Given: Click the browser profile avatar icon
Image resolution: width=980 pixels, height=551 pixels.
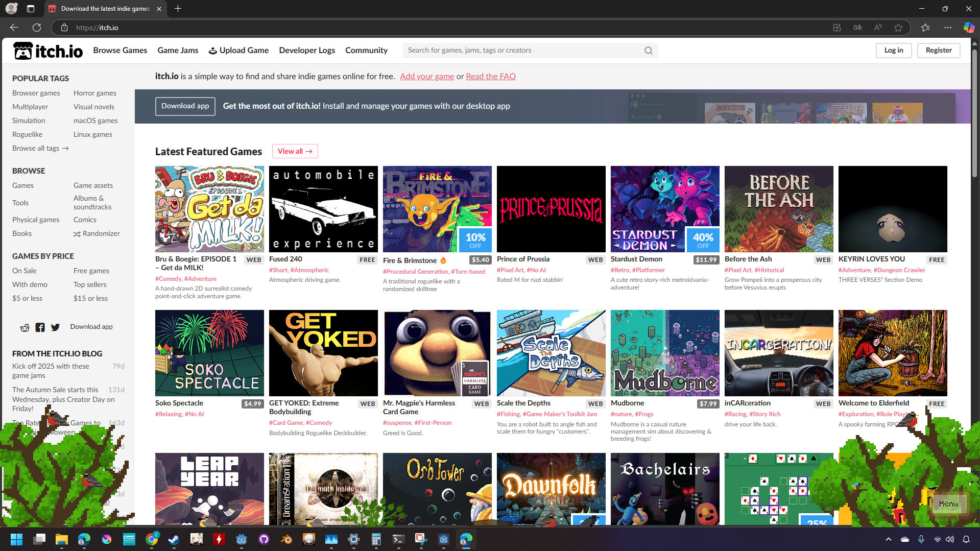Looking at the screenshot, I should 11,9.
